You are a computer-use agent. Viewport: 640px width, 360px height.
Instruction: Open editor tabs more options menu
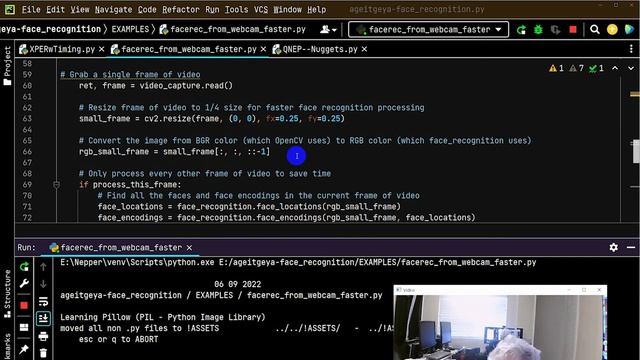coord(631,49)
